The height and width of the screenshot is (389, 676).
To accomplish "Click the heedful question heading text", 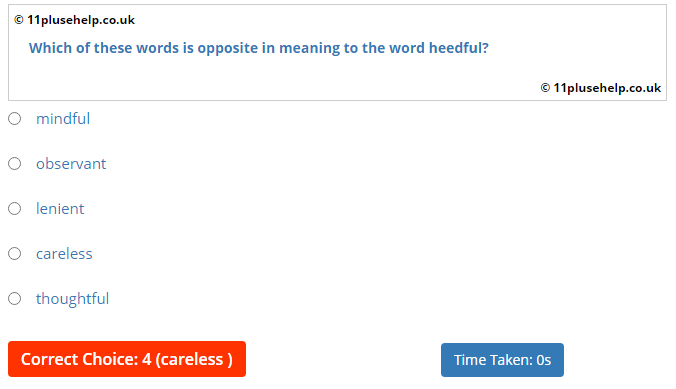I will click(259, 48).
